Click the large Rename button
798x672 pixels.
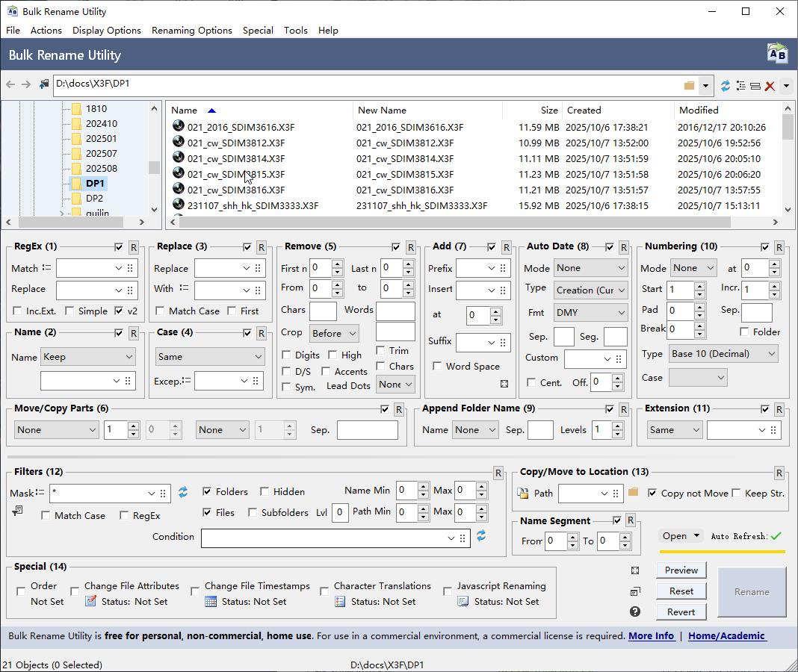pyautogui.click(x=752, y=591)
